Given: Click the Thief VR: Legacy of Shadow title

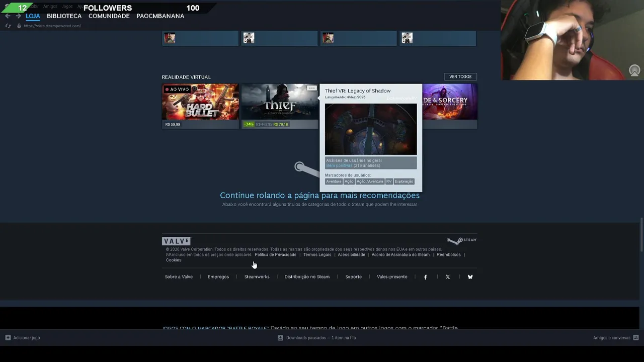Looking at the screenshot, I should point(358,91).
